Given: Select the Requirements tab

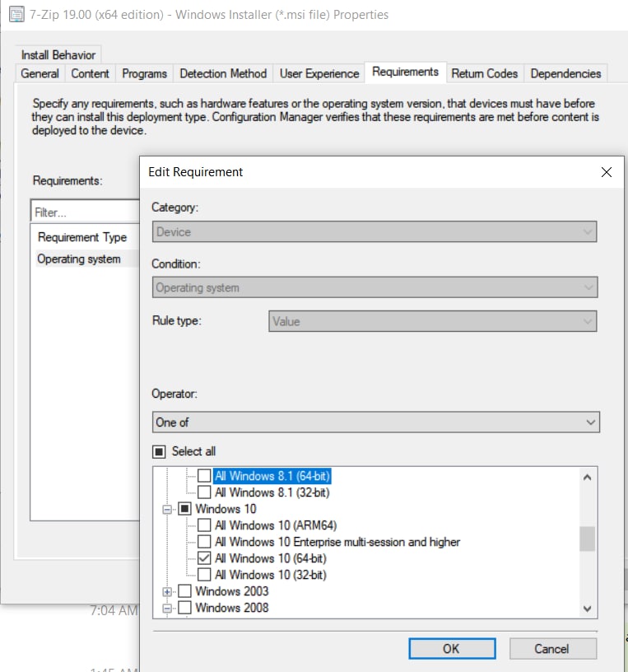Looking at the screenshot, I should coord(405,72).
